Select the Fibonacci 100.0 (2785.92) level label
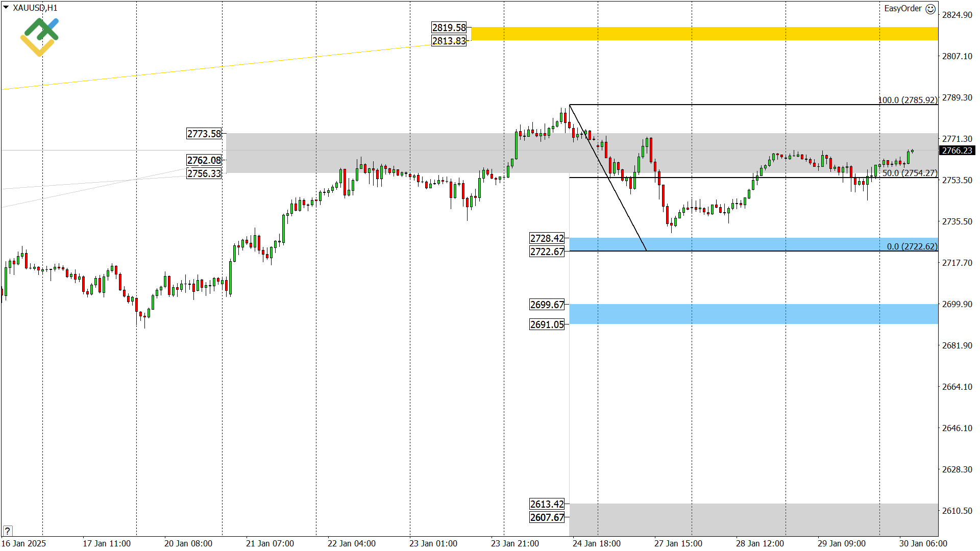The image size is (980, 551). tap(908, 100)
